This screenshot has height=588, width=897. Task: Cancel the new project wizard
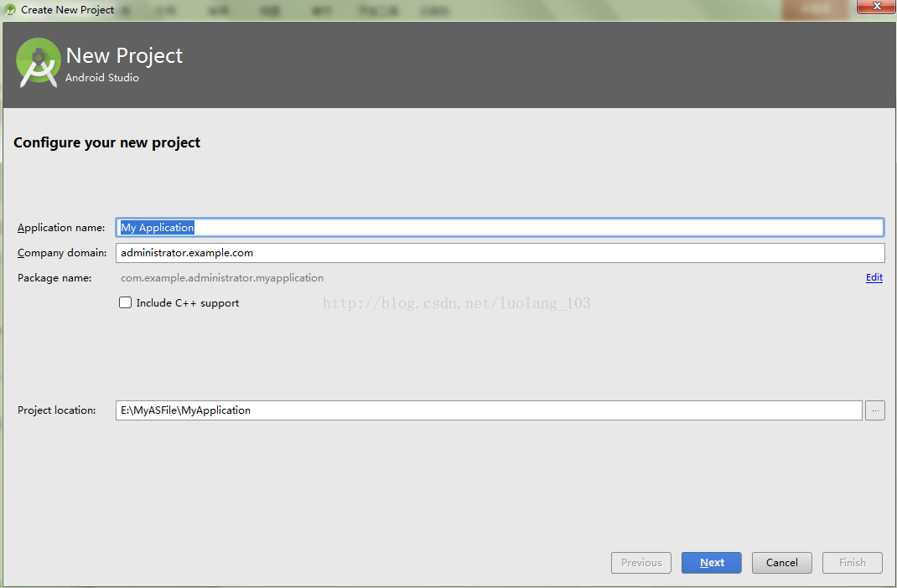[x=782, y=563]
